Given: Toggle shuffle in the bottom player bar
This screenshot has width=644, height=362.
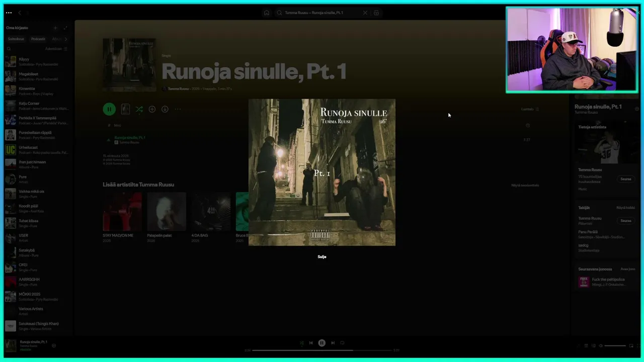Looking at the screenshot, I should pos(301,343).
